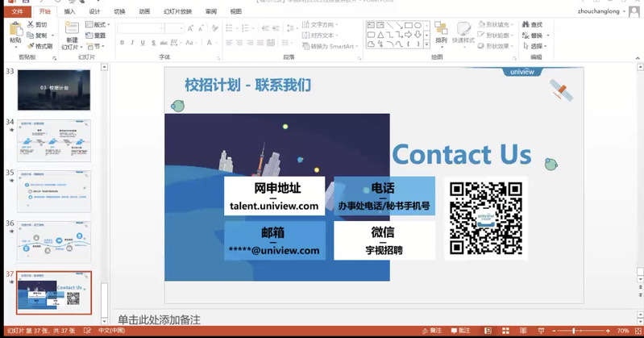Switch to Normal view in status bar
Image resolution: width=644 pixels, height=338 pixels.
pyautogui.click(x=488, y=331)
